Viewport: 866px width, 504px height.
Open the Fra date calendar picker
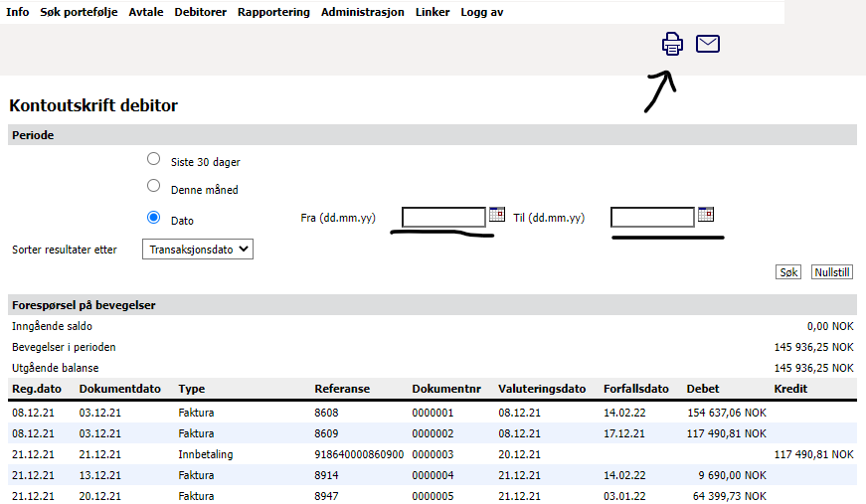tap(497, 215)
